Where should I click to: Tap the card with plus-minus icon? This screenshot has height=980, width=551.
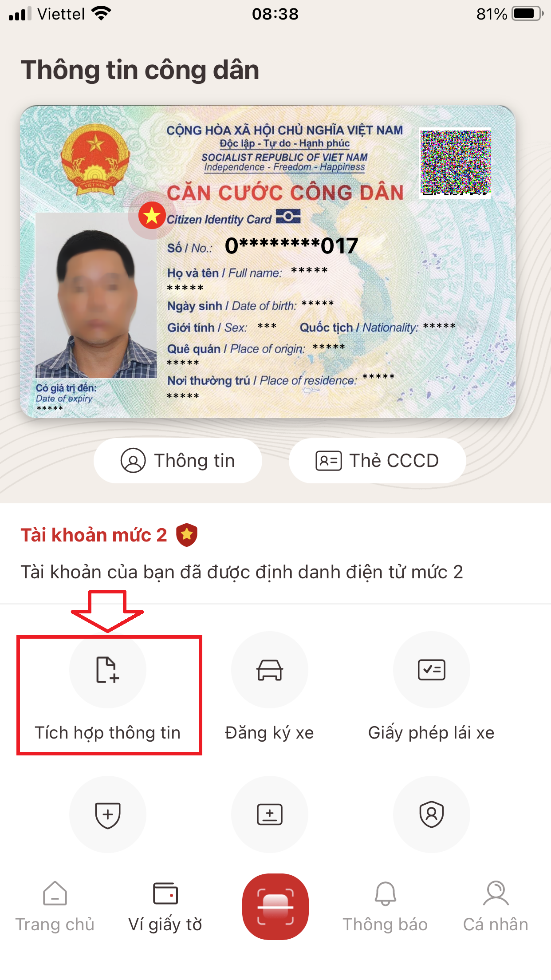click(x=270, y=814)
